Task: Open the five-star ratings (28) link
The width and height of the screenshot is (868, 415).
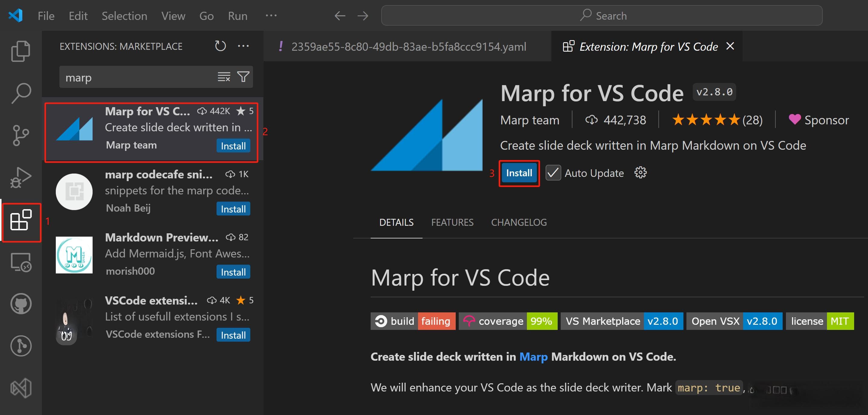Action: pos(717,120)
